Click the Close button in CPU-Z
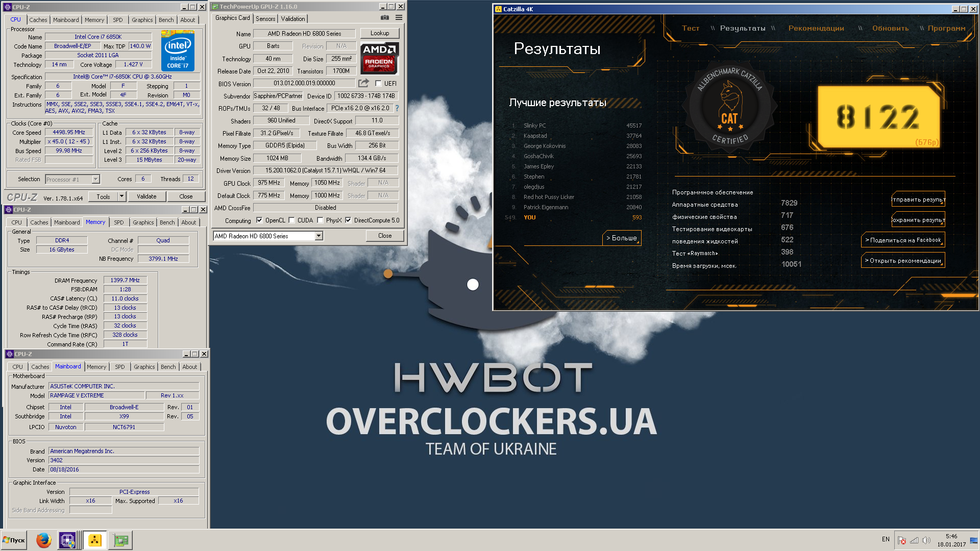The width and height of the screenshot is (980, 551). click(186, 196)
